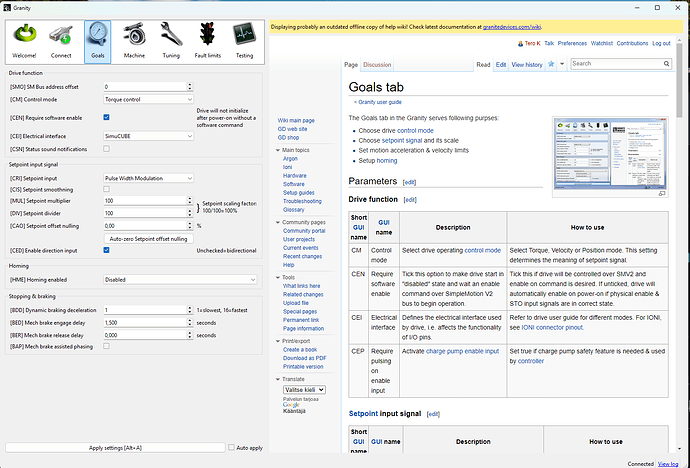Open the wiki Edit tab

click(501, 65)
